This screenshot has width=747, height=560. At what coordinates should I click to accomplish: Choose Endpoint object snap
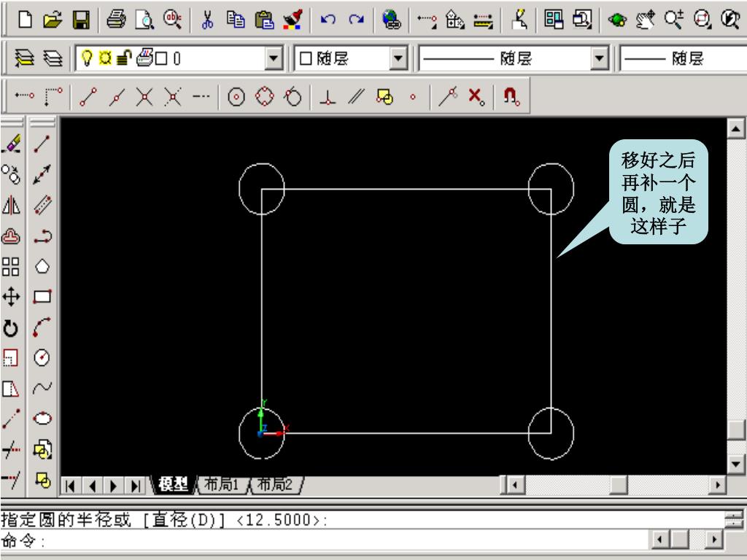(x=88, y=97)
